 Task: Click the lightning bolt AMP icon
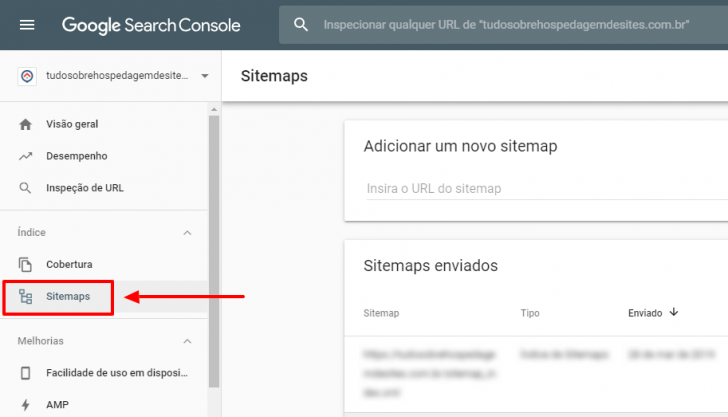[x=26, y=405]
